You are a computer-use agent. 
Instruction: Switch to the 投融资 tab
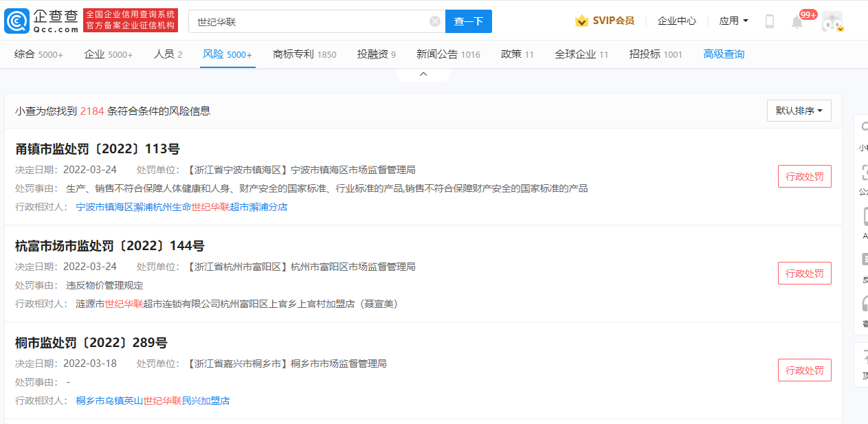pyautogui.click(x=376, y=54)
